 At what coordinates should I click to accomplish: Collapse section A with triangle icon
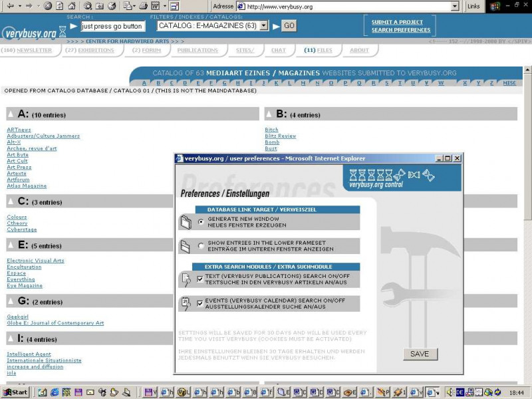click(x=11, y=114)
